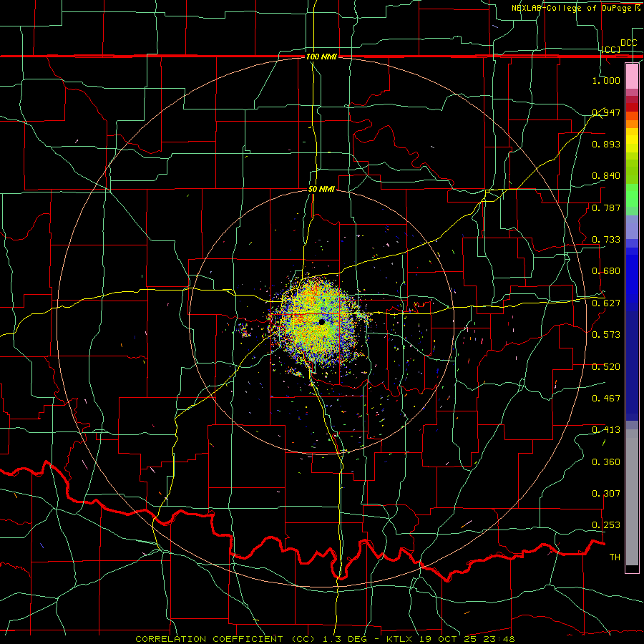Click the KTLX radar site identifier
Image resolution: width=644 pixels, height=644 pixels.
pos(401,639)
